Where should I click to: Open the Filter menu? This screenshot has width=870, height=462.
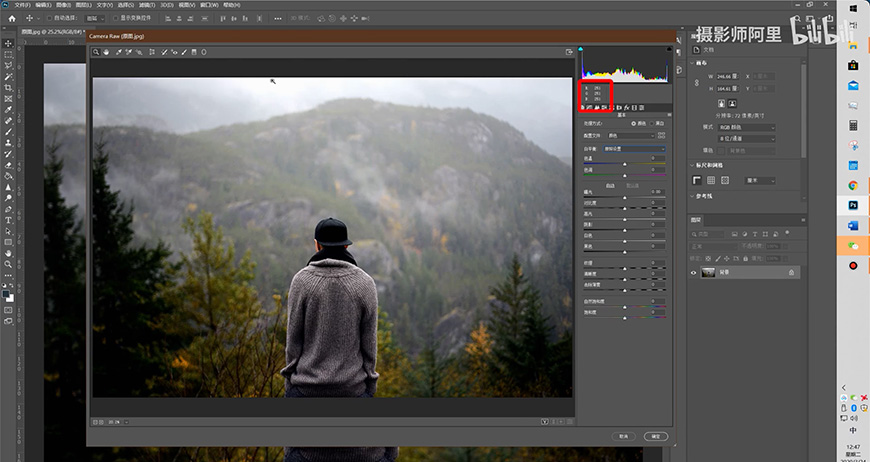[x=147, y=5]
